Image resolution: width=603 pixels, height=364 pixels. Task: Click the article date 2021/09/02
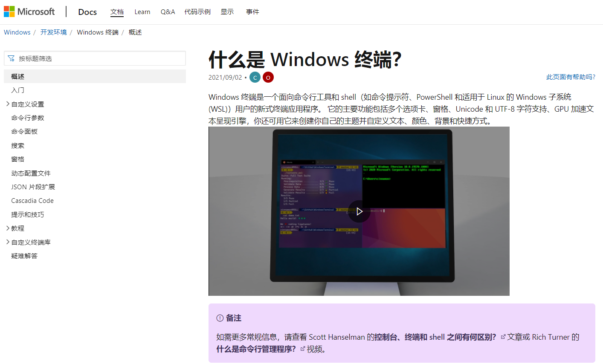[225, 78]
